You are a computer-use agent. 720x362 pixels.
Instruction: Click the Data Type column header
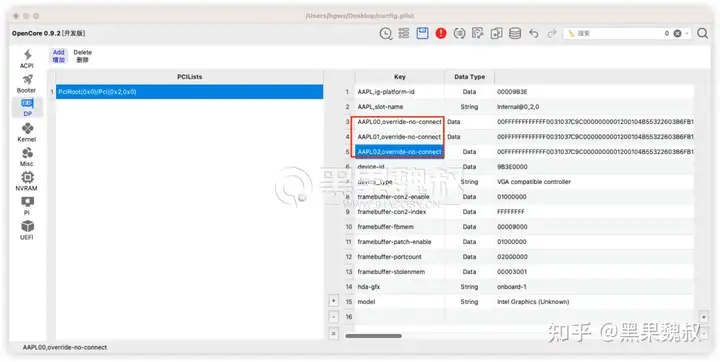coord(469,77)
